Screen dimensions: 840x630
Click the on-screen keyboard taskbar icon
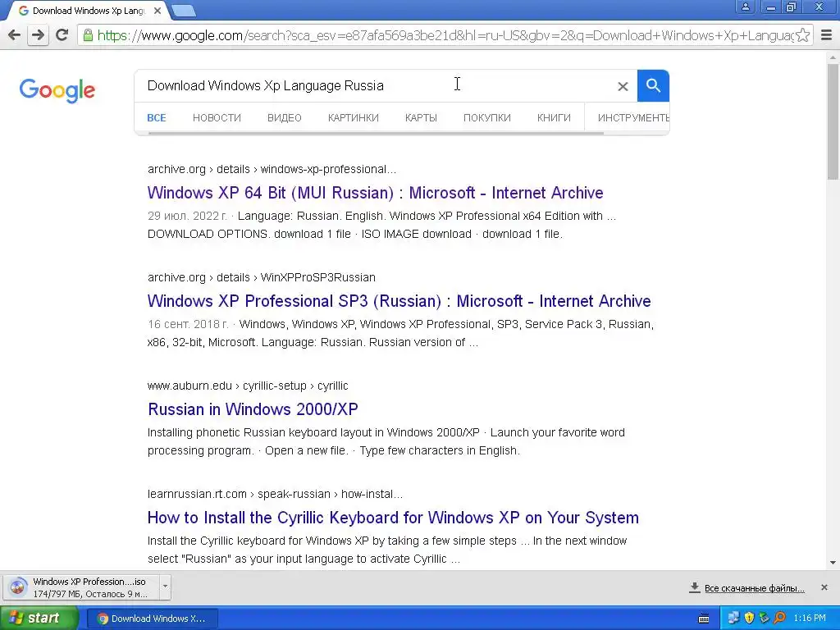click(704, 619)
